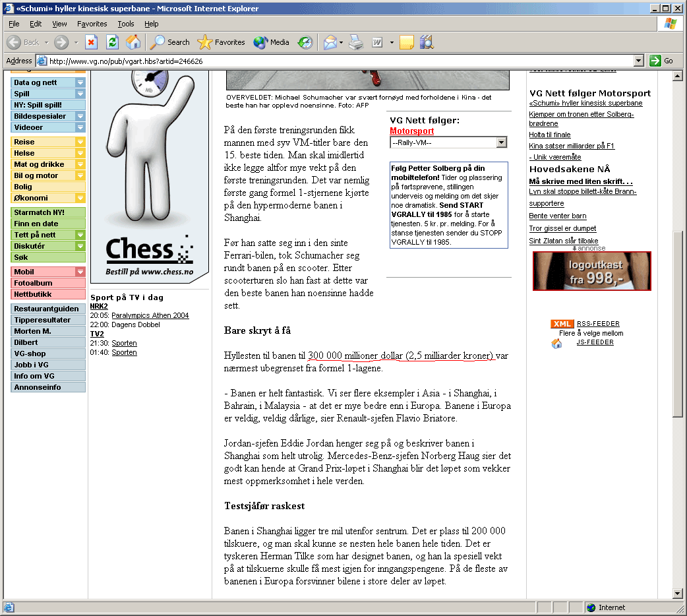Click the logoutkast fra 998,- ad banner
The image size is (687, 616).
point(592,271)
